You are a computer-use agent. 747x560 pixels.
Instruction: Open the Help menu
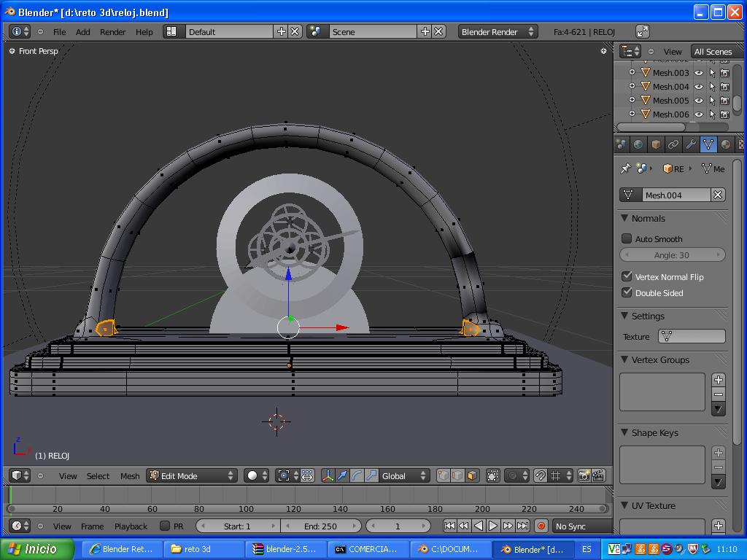click(x=144, y=31)
